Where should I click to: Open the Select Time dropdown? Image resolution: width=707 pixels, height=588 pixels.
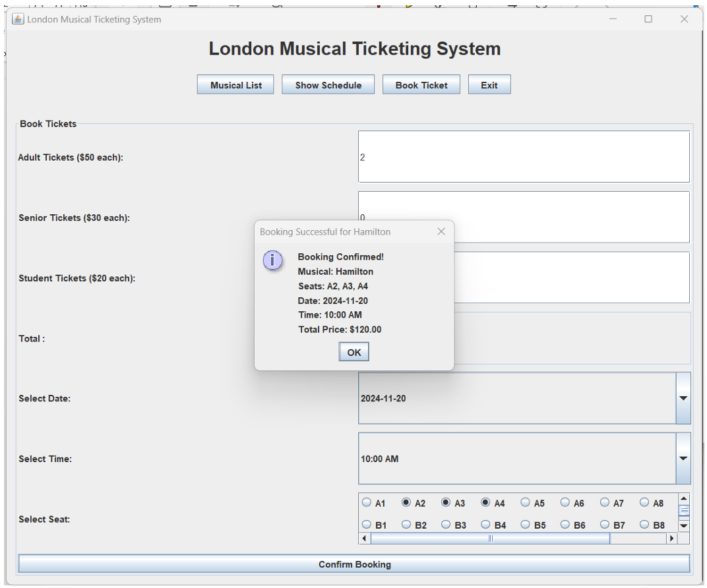682,458
